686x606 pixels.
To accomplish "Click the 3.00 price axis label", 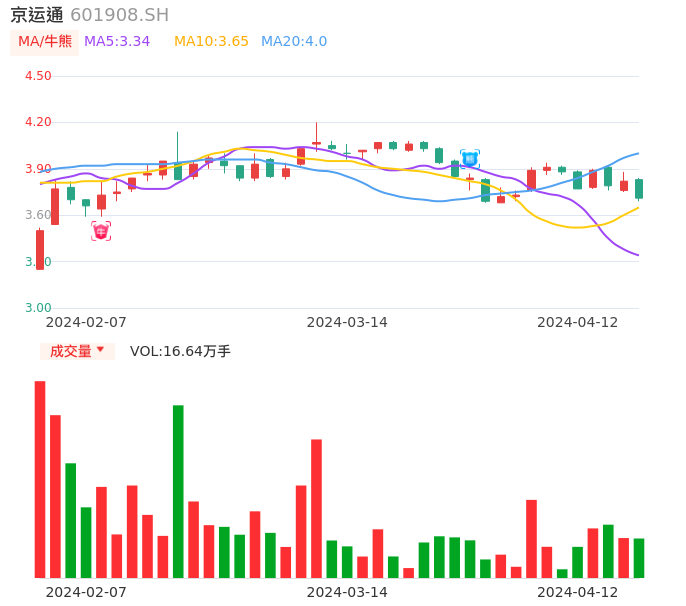I will pos(38,308).
